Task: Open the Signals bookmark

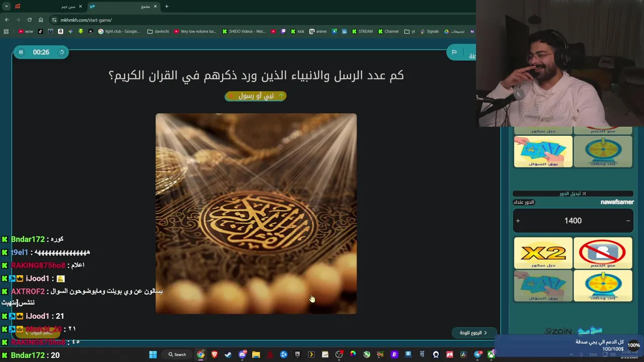Action: [x=429, y=31]
